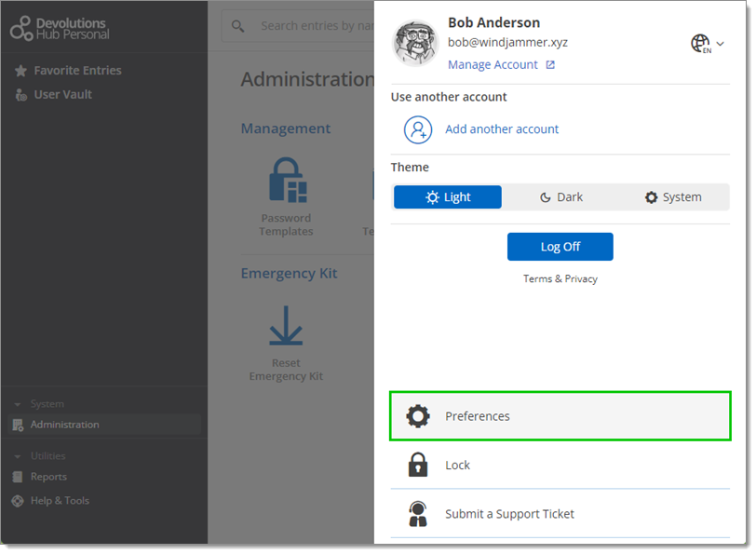Screen dimensions: 756x554
Task: Click the Preferences gear icon
Action: [417, 416]
